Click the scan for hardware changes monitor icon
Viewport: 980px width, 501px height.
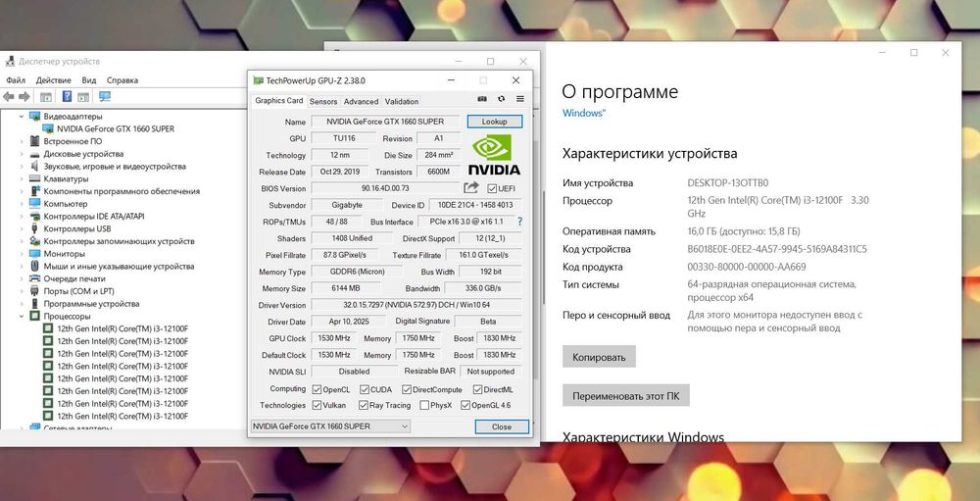105,97
